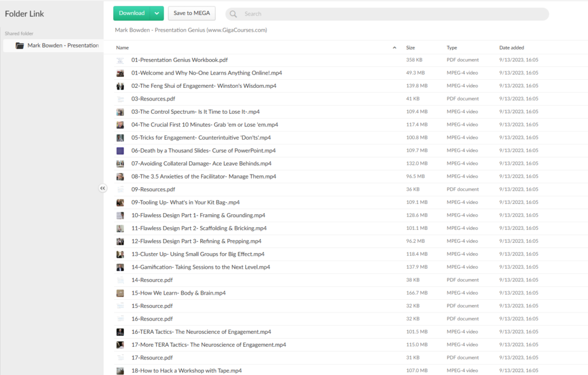This screenshot has width=588, height=375.
Task: Click the PDF icon for 09-Resources.pdf
Action: click(x=120, y=190)
